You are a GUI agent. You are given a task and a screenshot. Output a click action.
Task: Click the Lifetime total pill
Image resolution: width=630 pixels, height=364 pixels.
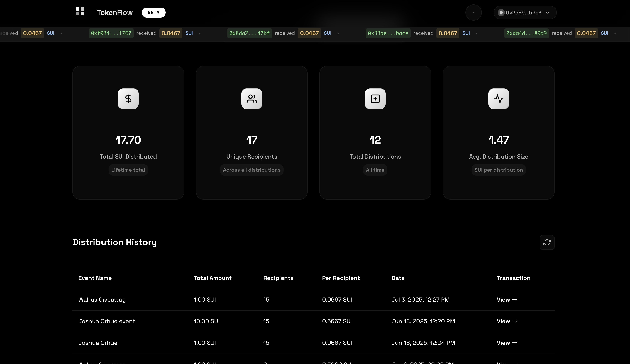click(128, 170)
